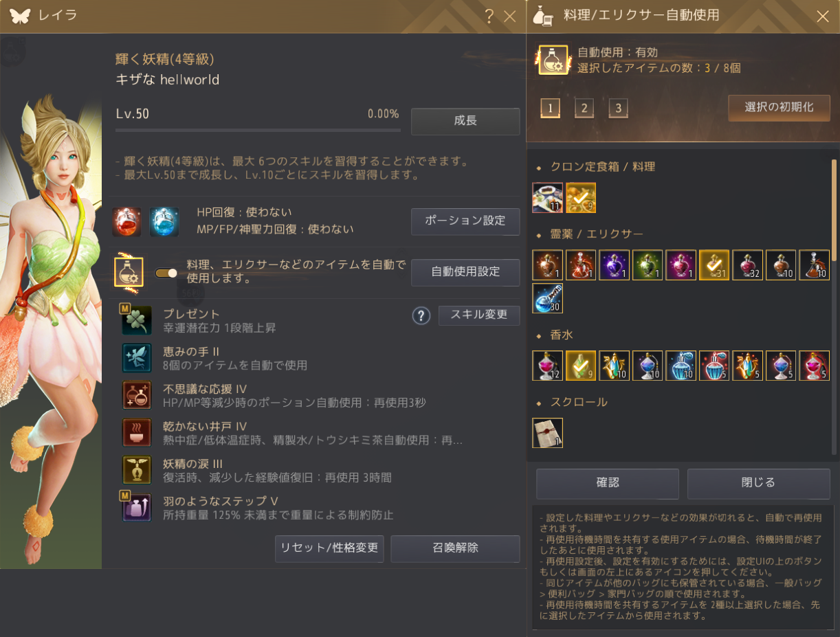Screen dimensions: 840x637
Task: Toggle the auto-use items switch
Action: 166,273
